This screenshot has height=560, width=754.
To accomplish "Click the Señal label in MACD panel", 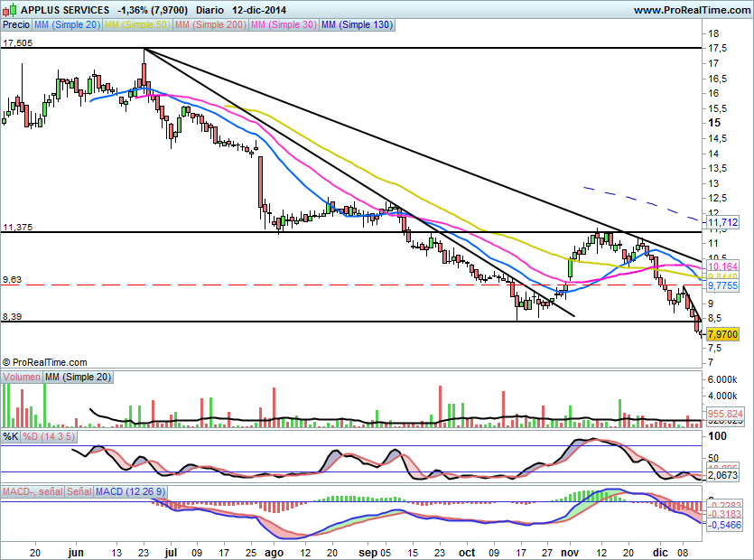I will pyautogui.click(x=79, y=491).
